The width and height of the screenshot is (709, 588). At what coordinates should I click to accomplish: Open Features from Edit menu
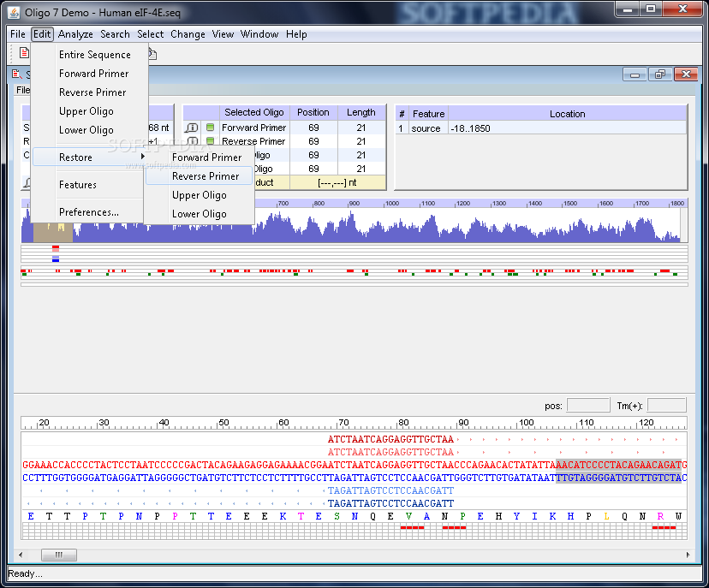point(78,185)
